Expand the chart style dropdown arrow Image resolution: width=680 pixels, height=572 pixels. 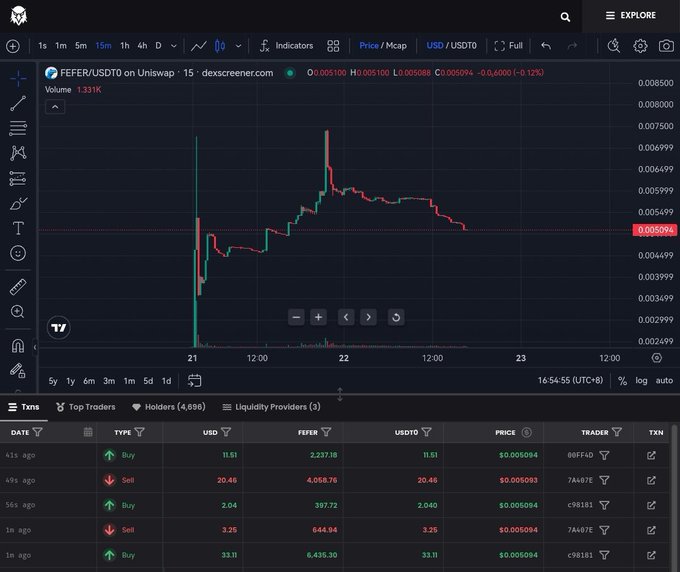tap(238, 46)
